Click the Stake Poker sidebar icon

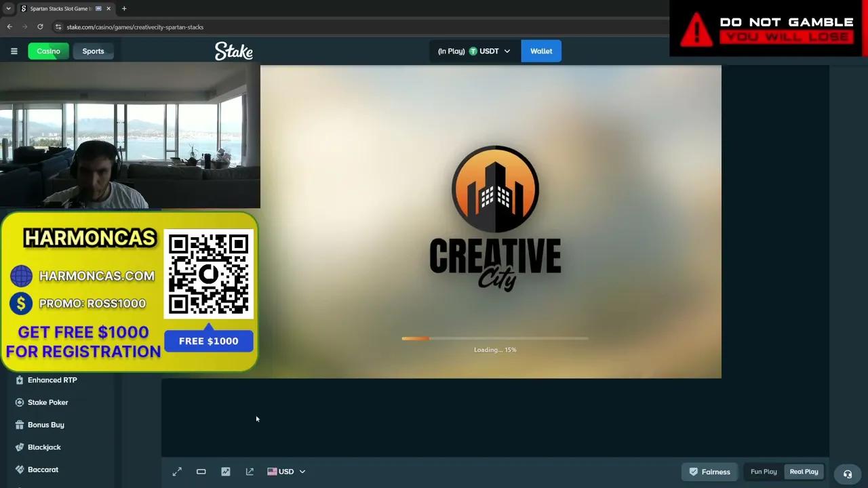click(19, 402)
